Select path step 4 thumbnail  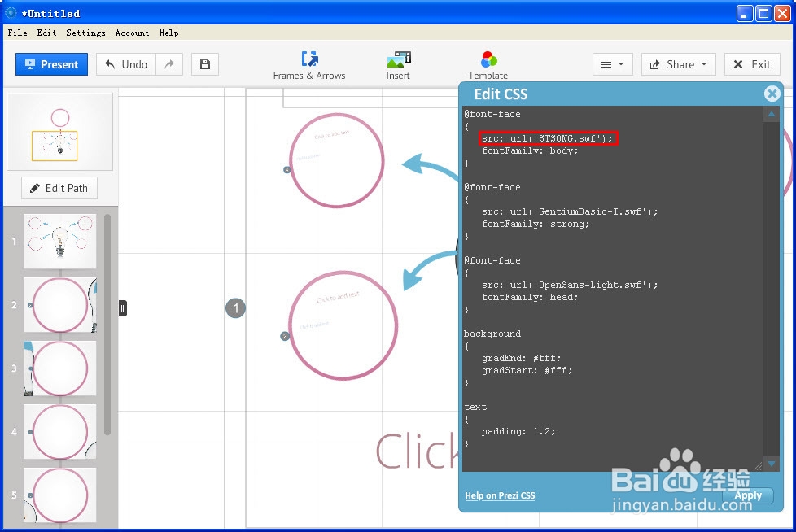click(60, 432)
